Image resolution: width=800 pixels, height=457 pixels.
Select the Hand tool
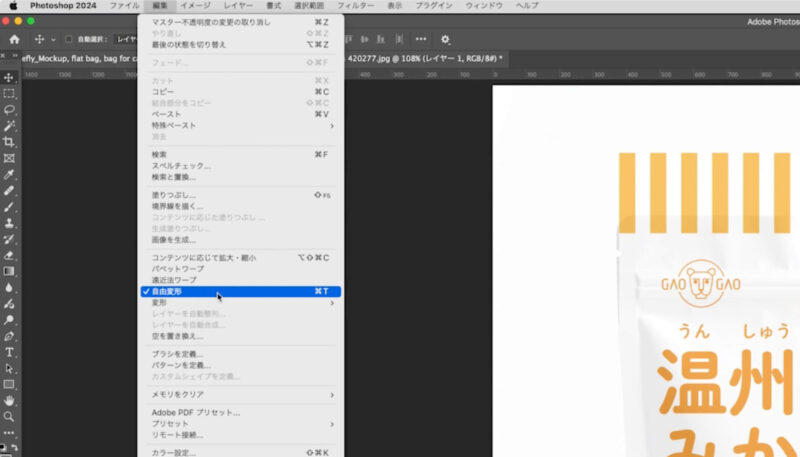click(9, 401)
